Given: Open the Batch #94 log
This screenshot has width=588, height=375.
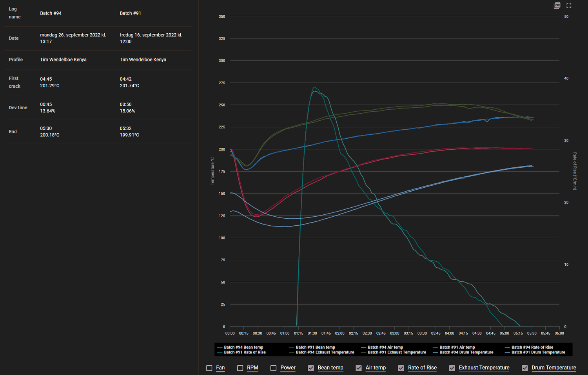Looking at the screenshot, I should tap(51, 13).
